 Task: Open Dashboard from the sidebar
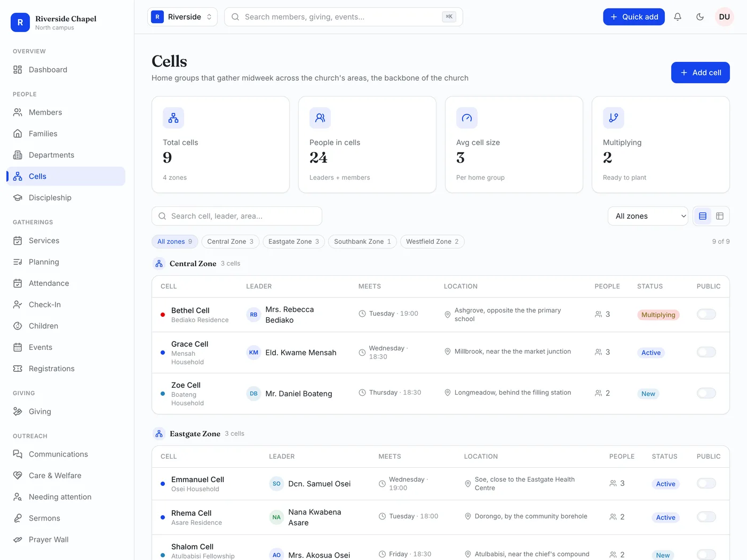[66, 70]
